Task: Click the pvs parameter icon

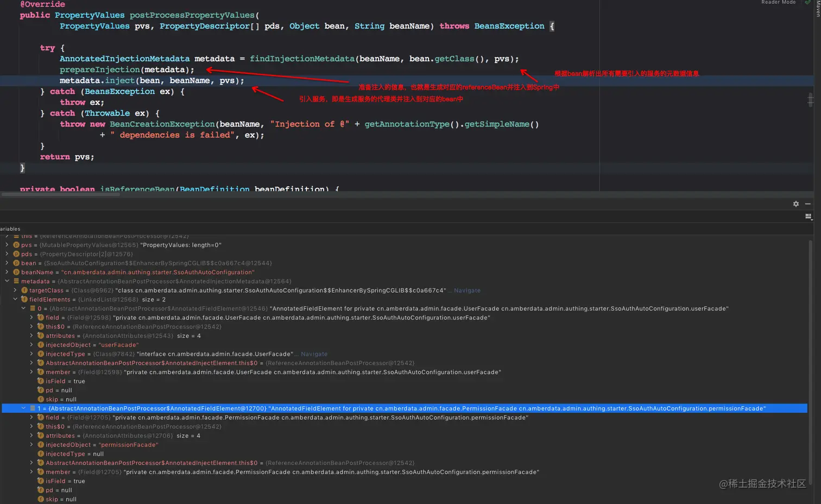Action: 16,245
